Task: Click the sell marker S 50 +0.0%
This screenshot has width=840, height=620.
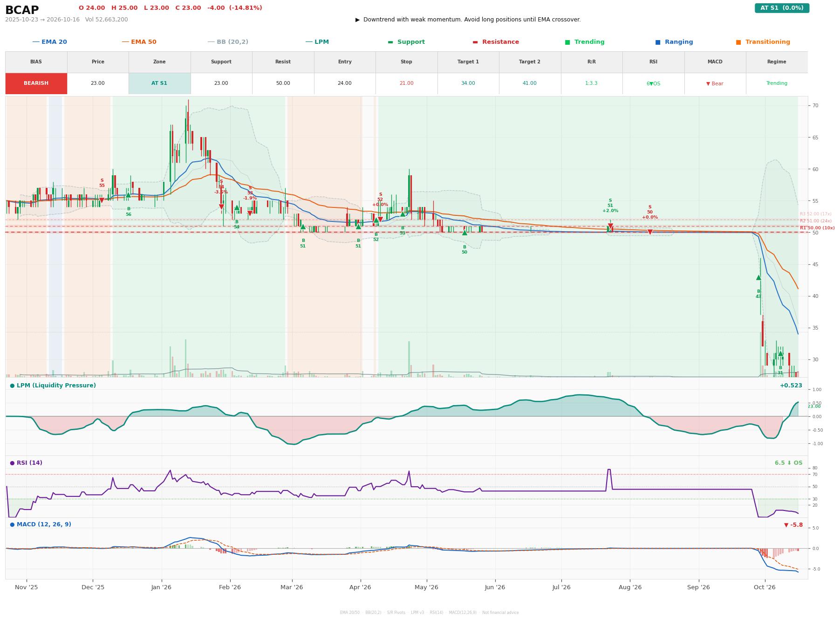Action: click(650, 232)
